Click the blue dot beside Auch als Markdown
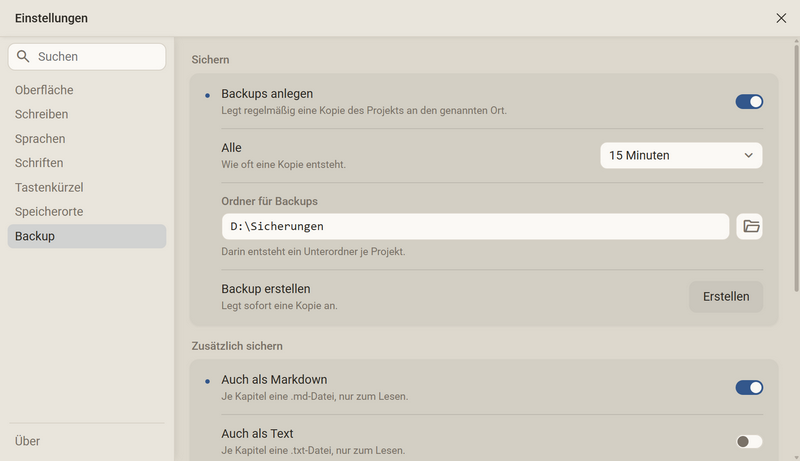The width and height of the screenshot is (800, 461). (207, 381)
